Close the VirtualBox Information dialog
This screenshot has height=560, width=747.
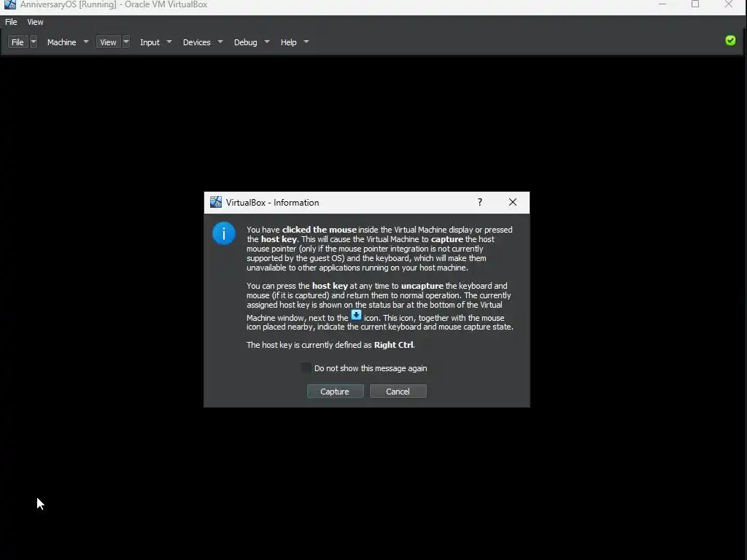coord(513,202)
